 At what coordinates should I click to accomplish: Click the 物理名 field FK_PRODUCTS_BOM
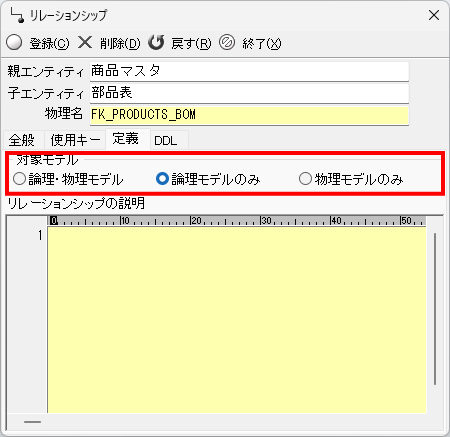tap(249, 115)
